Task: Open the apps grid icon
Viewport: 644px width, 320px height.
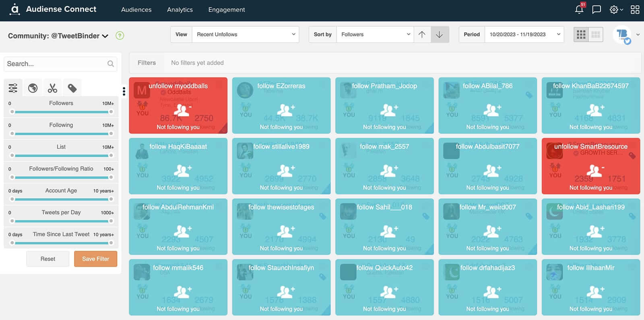Action: (x=635, y=10)
